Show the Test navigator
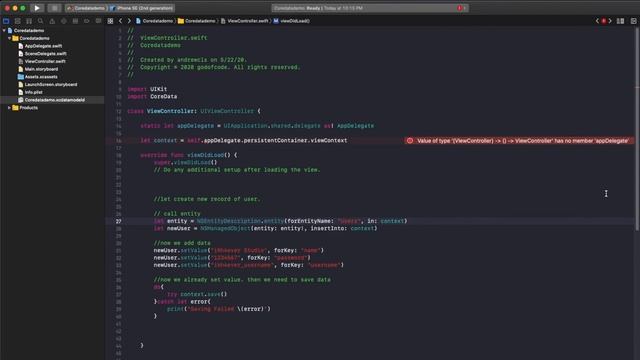The width and height of the screenshot is (640, 360). point(64,21)
